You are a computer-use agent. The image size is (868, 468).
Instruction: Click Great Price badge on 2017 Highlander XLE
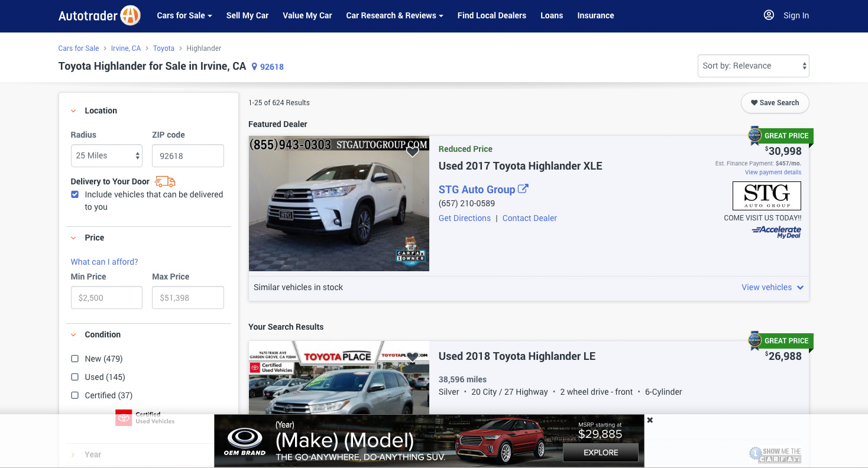click(780, 135)
